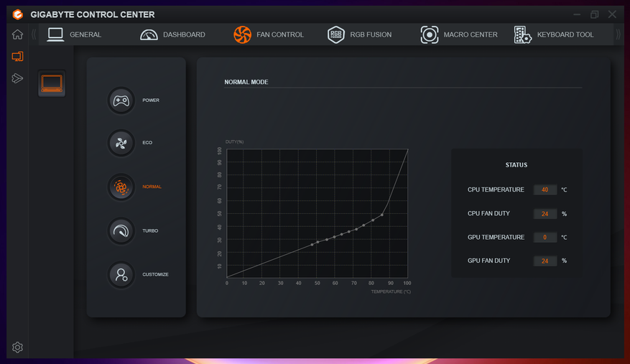Open the Home icon in left sidebar
This screenshot has height=364, width=630.
pos(17,34)
